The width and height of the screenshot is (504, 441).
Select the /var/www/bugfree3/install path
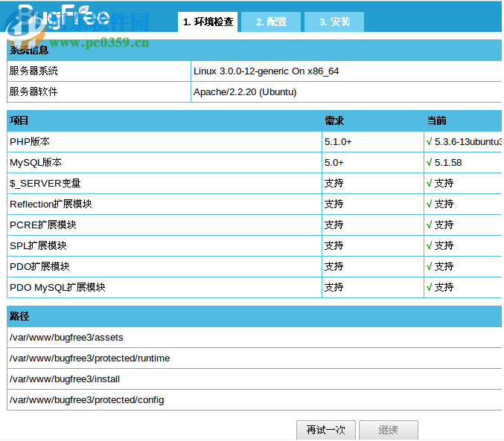click(65, 379)
